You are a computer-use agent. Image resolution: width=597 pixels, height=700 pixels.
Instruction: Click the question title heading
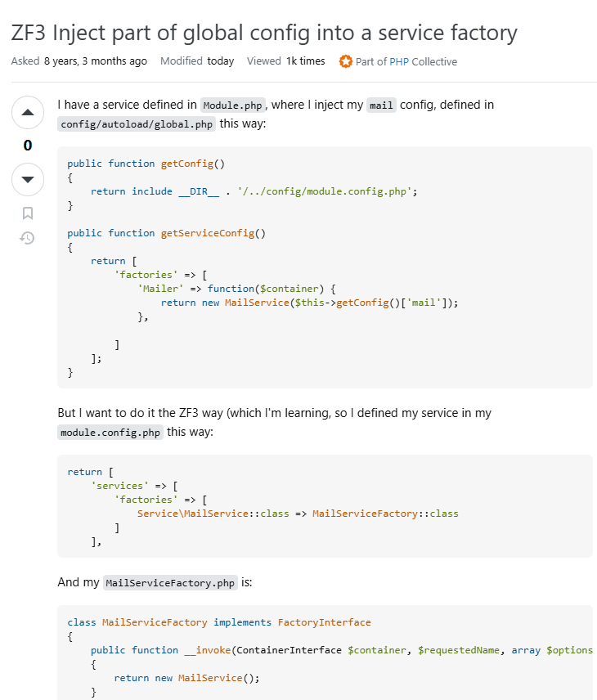coord(264,33)
